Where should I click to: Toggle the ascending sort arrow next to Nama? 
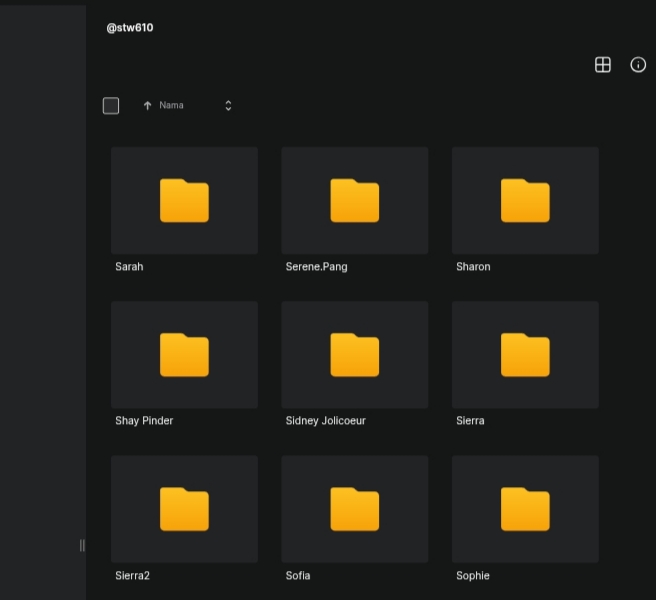point(147,105)
